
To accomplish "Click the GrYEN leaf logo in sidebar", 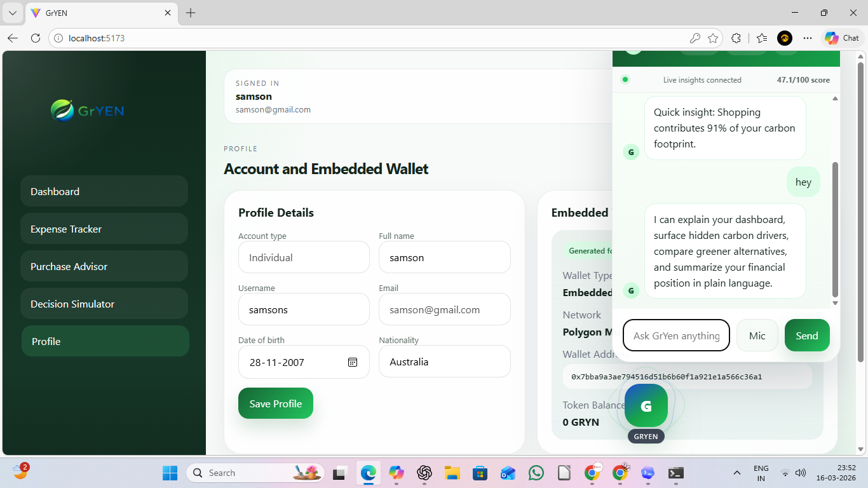I will point(62,111).
